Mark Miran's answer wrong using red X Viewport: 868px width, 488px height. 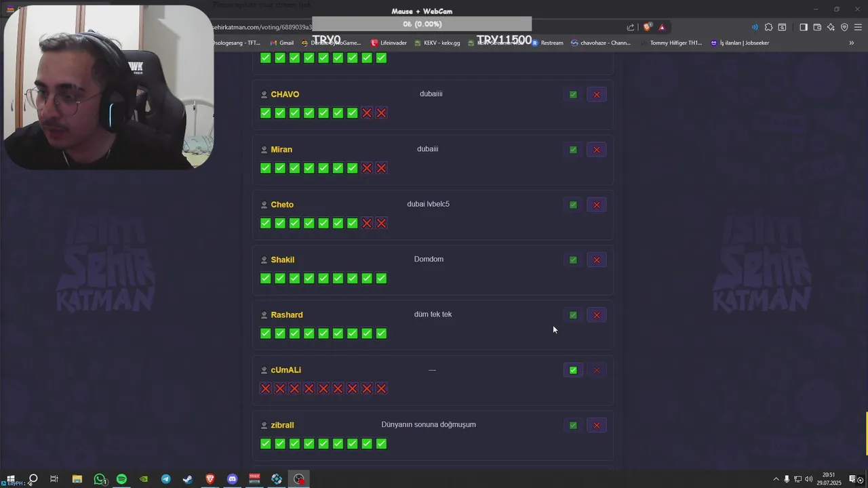point(597,150)
